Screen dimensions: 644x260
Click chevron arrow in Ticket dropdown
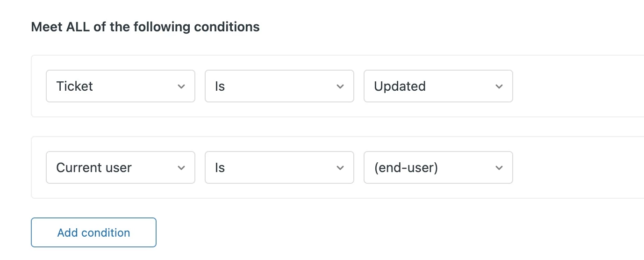(181, 87)
